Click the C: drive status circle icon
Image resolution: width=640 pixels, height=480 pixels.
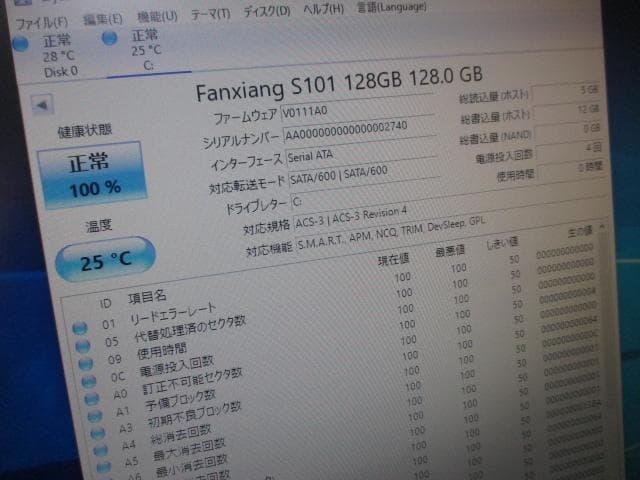pos(112,37)
